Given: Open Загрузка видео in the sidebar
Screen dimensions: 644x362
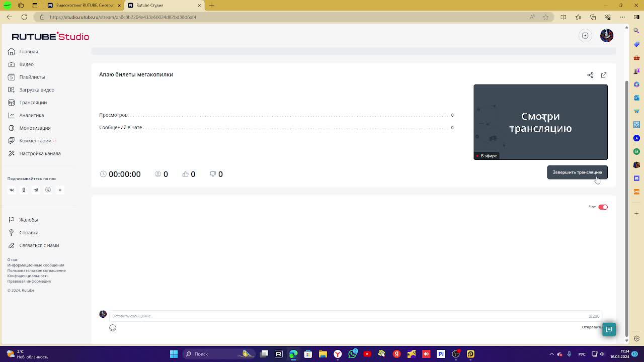Looking at the screenshot, I should pyautogui.click(x=31, y=89).
